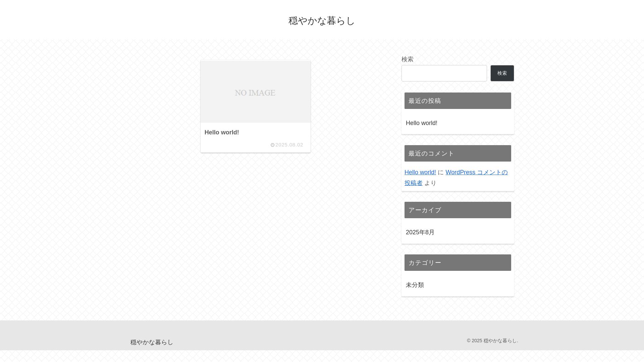Click the © 2025 穏やかな暮らし copyright text
644x362 pixels.
point(492,341)
